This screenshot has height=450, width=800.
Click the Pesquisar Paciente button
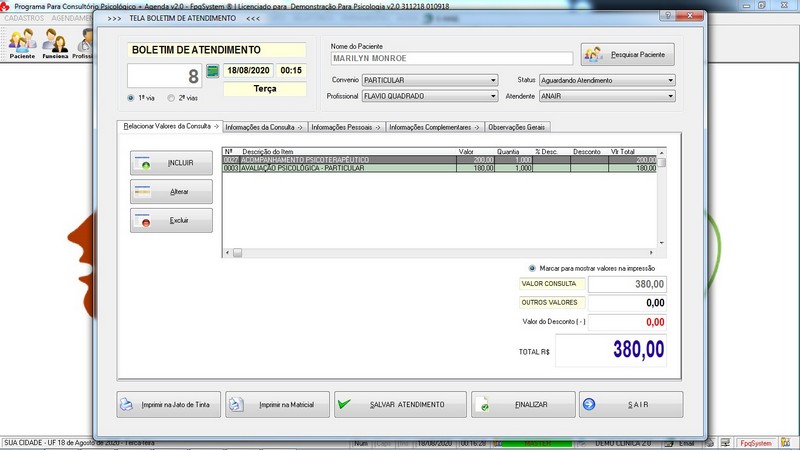pyautogui.click(x=628, y=54)
